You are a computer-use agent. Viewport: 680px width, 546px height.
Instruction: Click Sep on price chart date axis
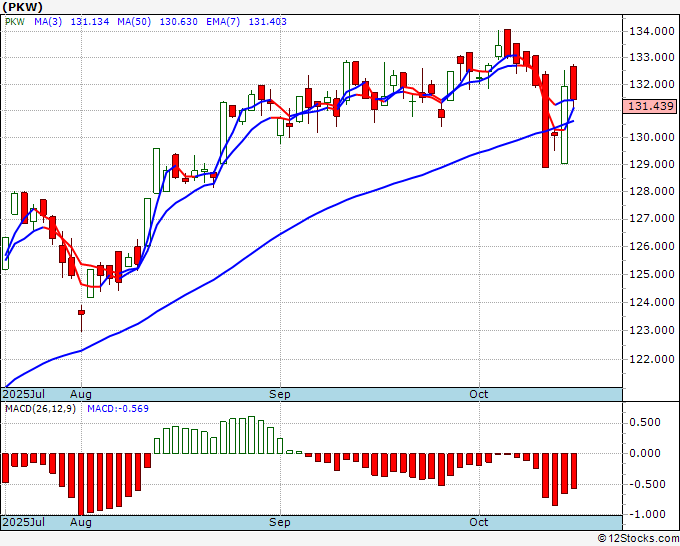[280, 394]
